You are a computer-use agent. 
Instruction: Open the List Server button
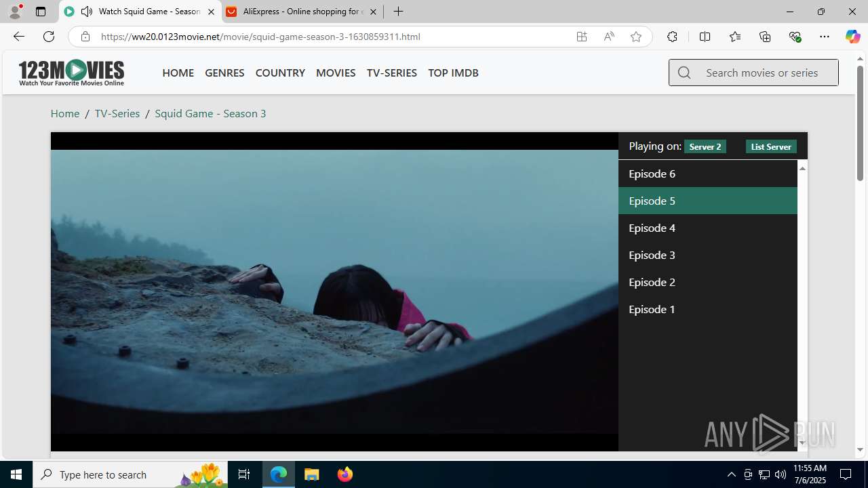pyautogui.click(x=771, y=146)
